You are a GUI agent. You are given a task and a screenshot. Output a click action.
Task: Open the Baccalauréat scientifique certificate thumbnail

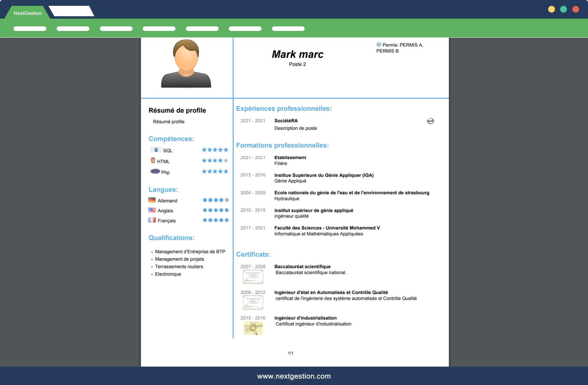(x=253, y=277)
